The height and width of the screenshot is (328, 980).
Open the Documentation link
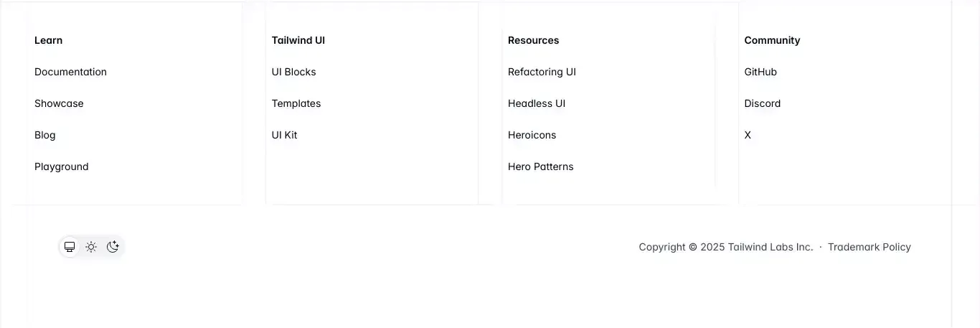click(70, 72)
